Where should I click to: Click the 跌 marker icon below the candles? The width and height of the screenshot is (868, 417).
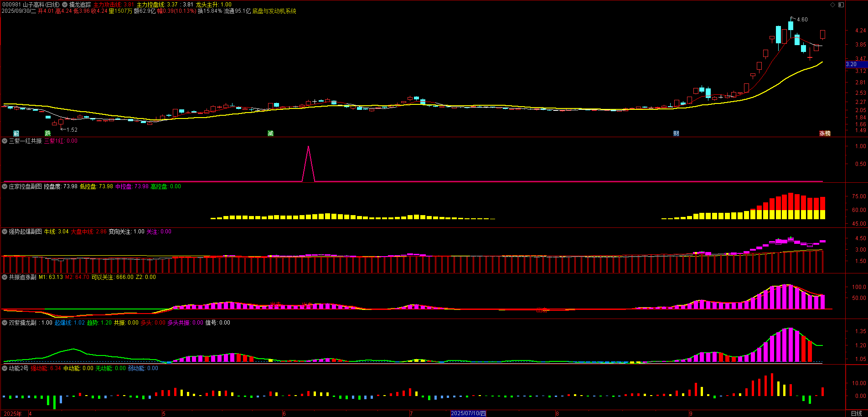coord(47,134)
